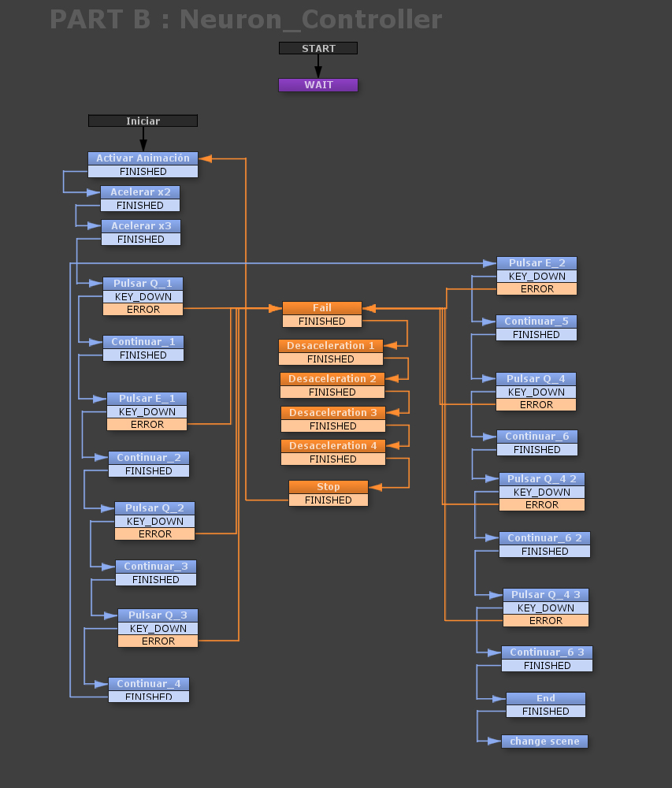Select ERROR event under Pulsar Q_2
This screenshot has height=788, width=672.
pos(154,533)
